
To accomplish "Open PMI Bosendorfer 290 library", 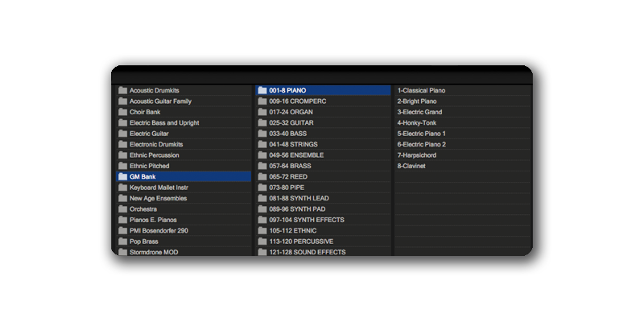I will [x=159, y=230].
